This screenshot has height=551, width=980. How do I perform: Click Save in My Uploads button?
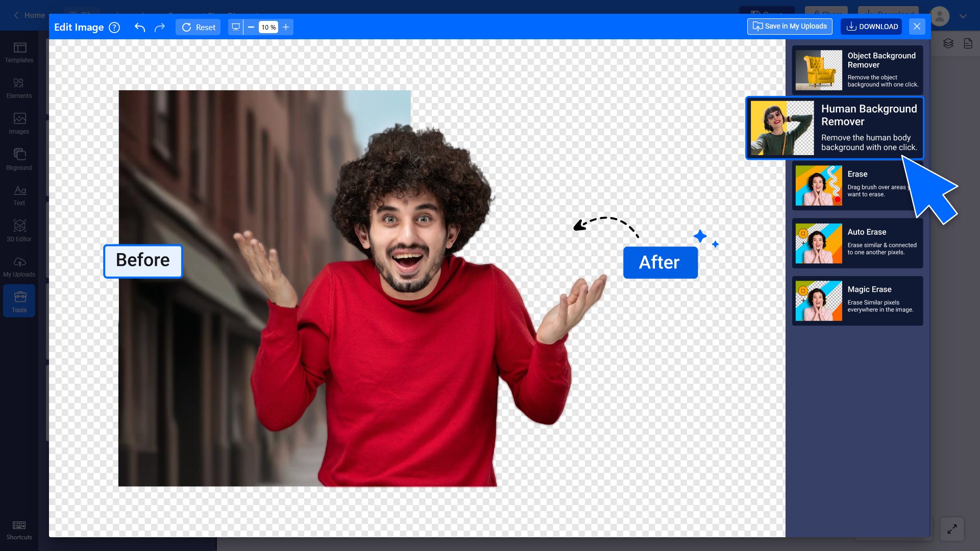[790, 27]
